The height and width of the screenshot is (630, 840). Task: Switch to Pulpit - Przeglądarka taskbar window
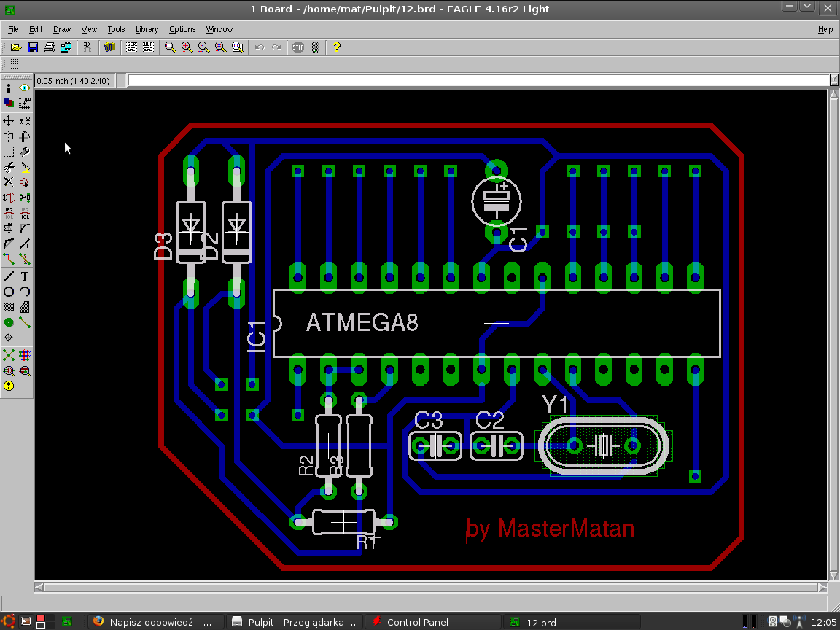(294, 622)
